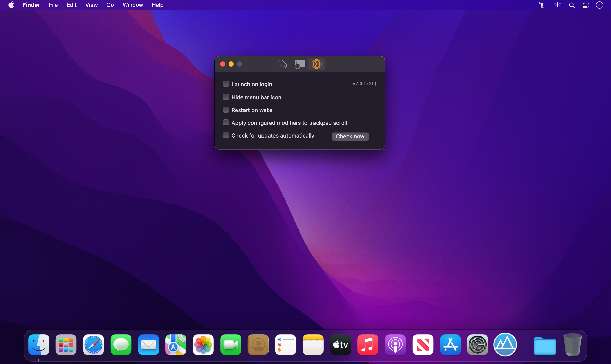Toggle Restart on wake
611x364 pixels.
pos(226,110)
